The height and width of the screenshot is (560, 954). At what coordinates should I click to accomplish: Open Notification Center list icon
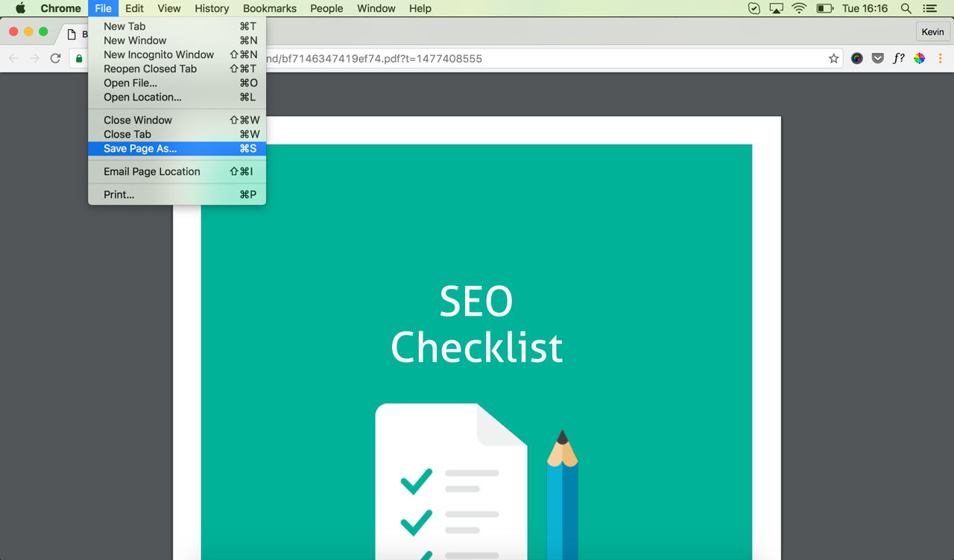[x=930, y=8]
